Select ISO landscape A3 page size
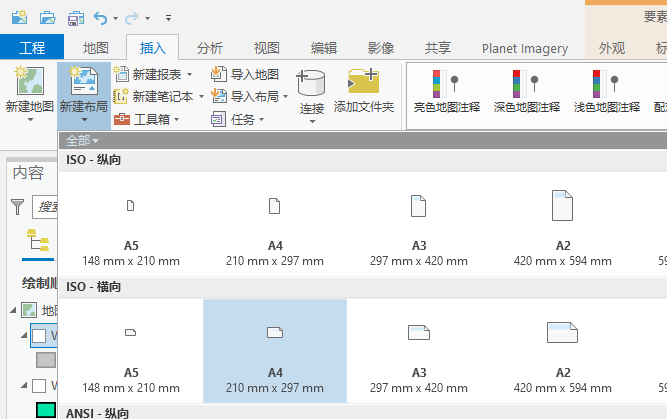667x419 pixels. click(x=419, y=351)
